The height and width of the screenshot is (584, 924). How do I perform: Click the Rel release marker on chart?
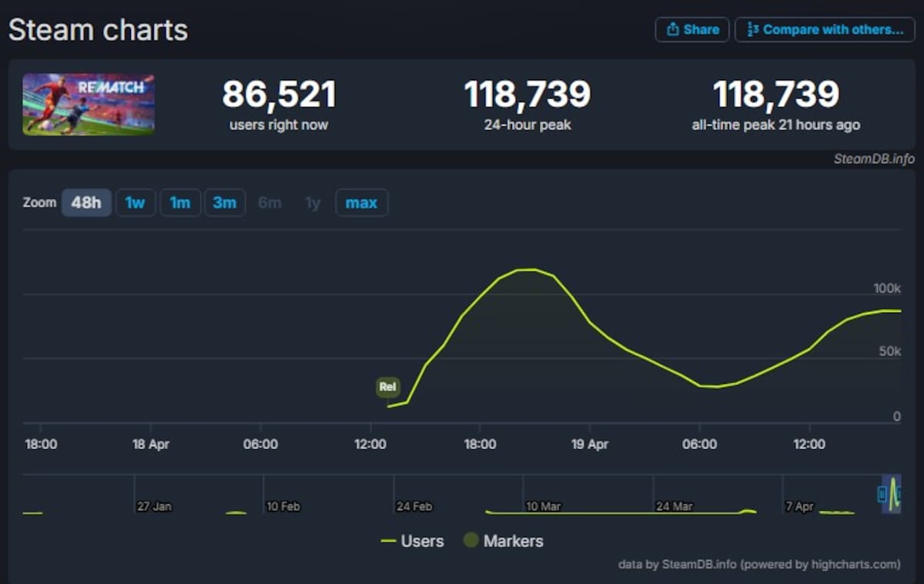click(387, 387)
